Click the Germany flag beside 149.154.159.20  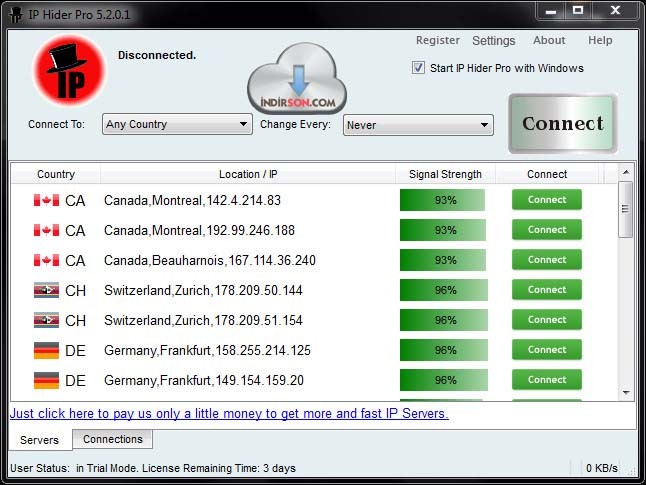(x=46, y=380)
